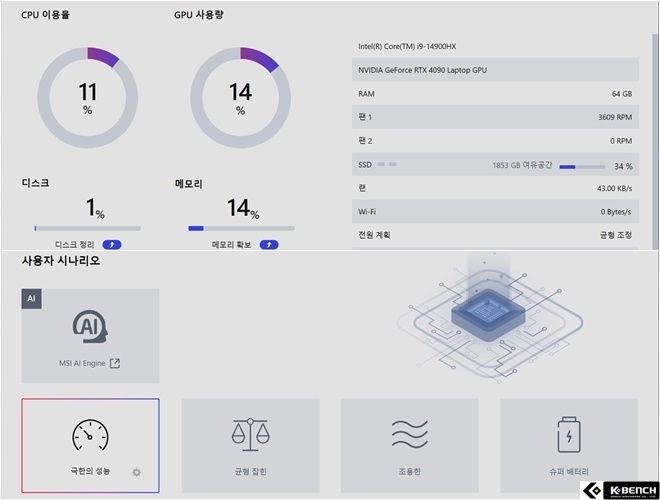660x500 pixels.
Task: Click the RAM 64 GB row
Action: (x=495, y=93)
